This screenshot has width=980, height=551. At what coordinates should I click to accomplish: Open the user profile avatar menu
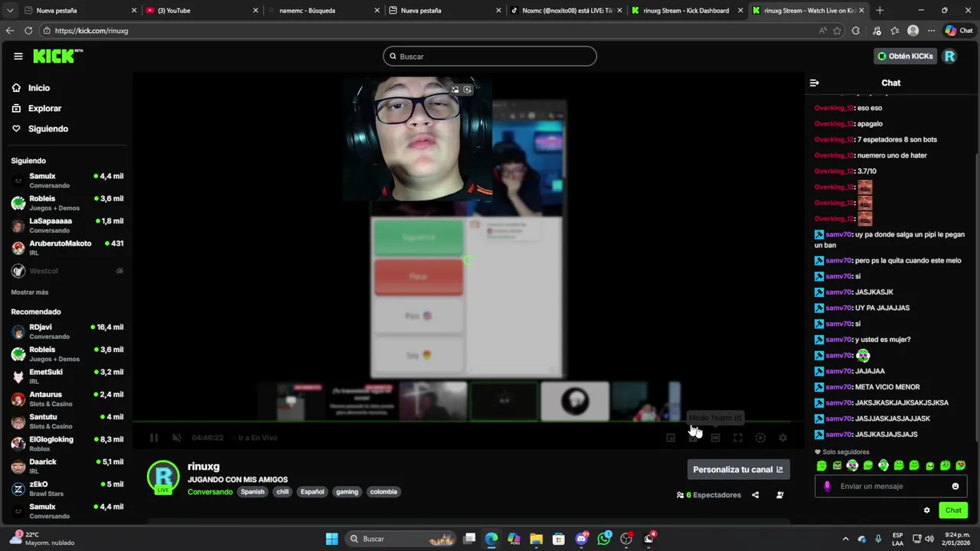pyautogui.click(x=950, y=56)
